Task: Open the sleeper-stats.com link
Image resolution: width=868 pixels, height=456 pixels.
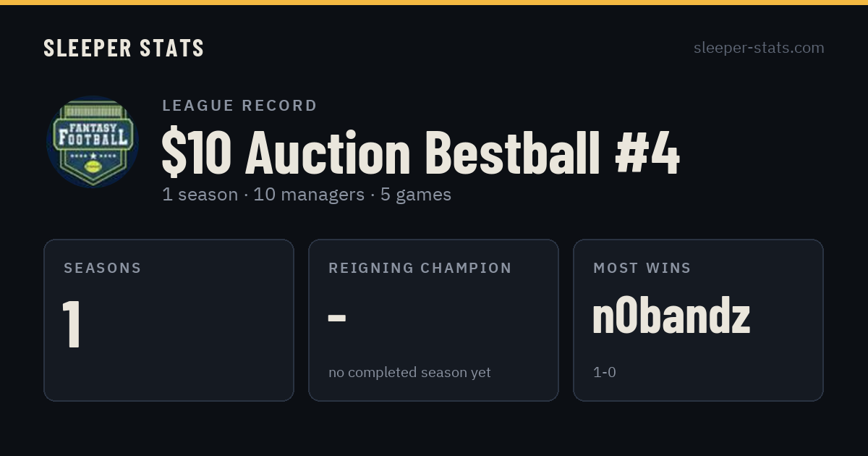Action: coord(759,48)
